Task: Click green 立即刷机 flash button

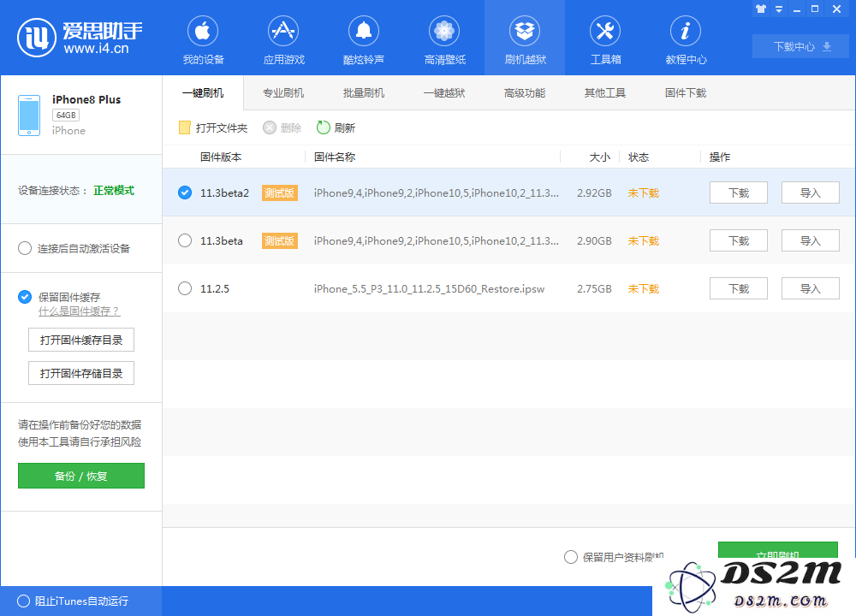Action: 778,550
